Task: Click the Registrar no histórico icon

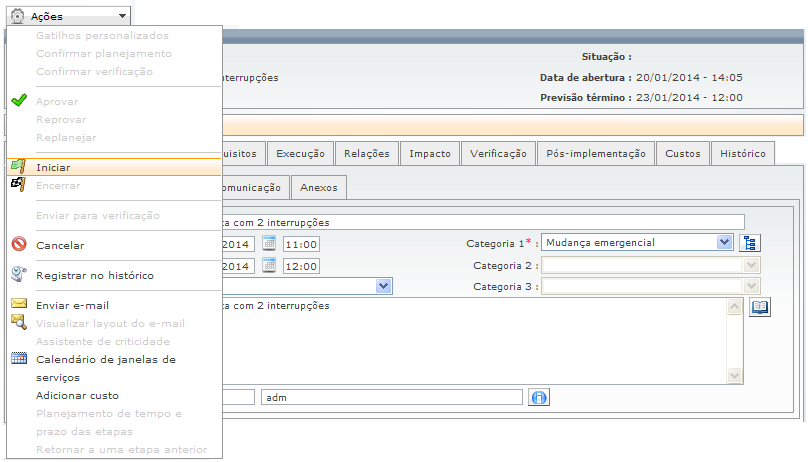Action: tap(18, 275)
